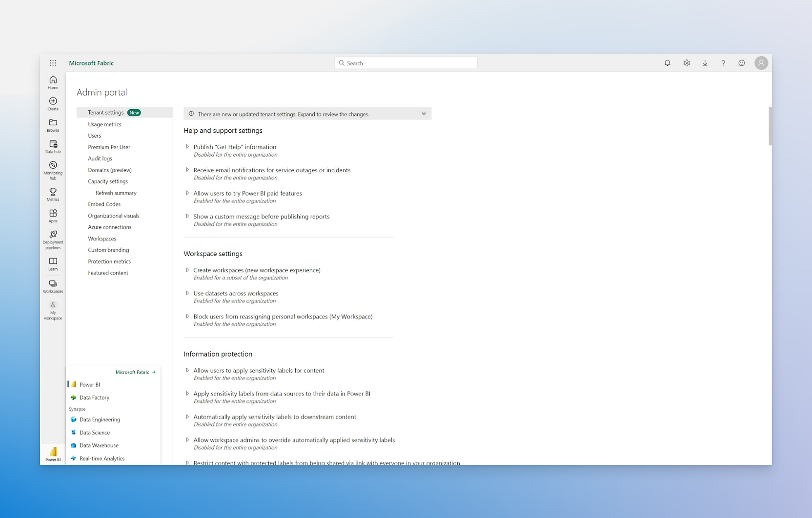This screenshot has height=518, width=812.
Task: Select Audit logs in the admin menu
Action: pyautogui.click(x=100, y=159)
